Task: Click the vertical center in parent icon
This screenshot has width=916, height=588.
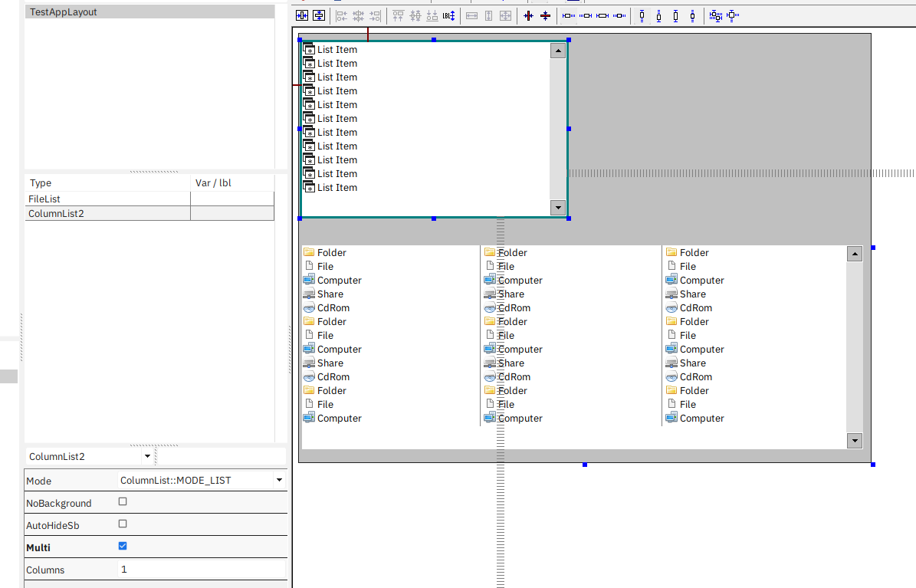Action: (x=319, y=15)
